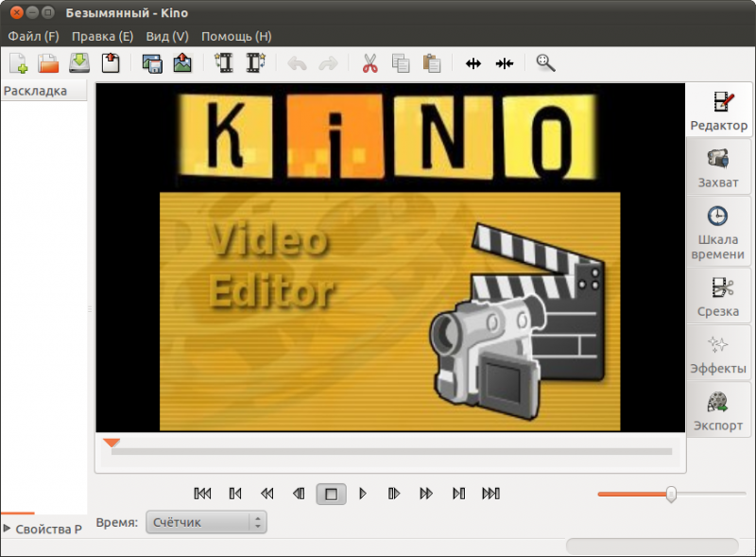Click the orange scrub bar position marker
This screenshot has width=756, height=557.
(112, 443)
